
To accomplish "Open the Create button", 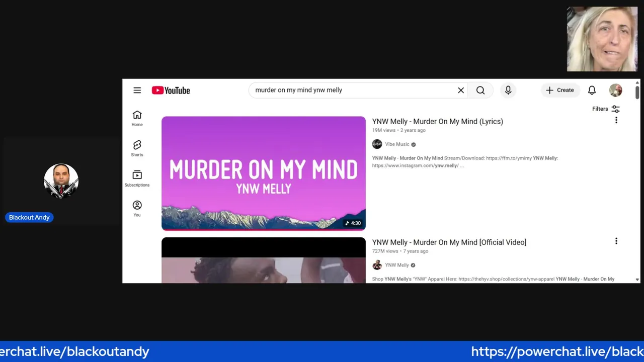I will [560, 90].
